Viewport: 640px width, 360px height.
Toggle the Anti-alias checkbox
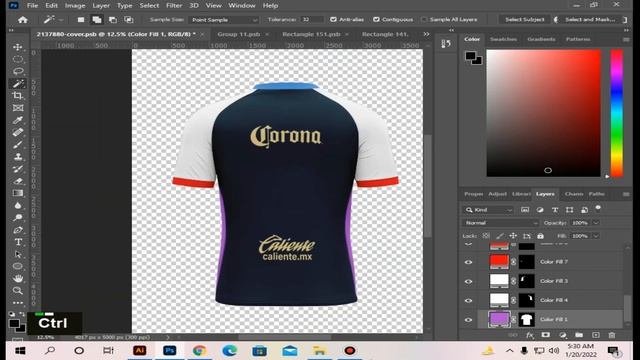coord(333,20)
